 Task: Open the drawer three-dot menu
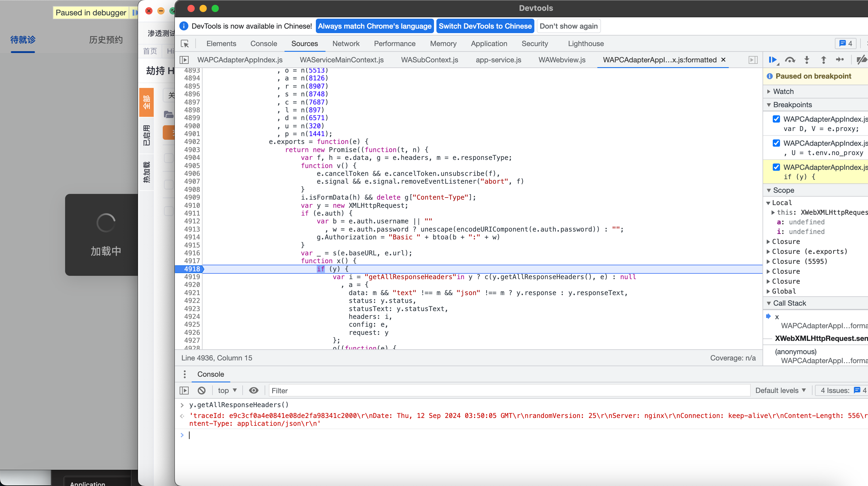click(184, 374)
